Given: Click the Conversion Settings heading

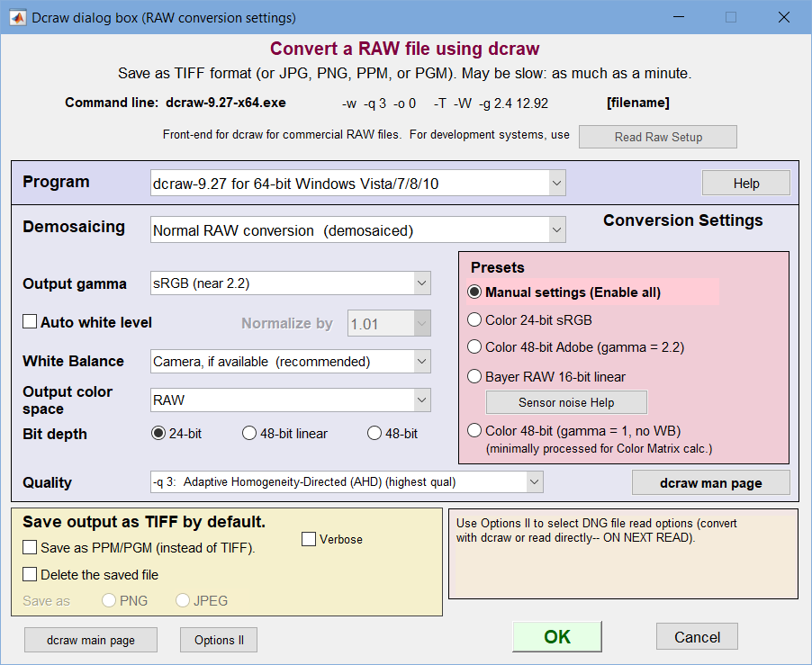Looking at the screenshot, I should tap(682, 220).
